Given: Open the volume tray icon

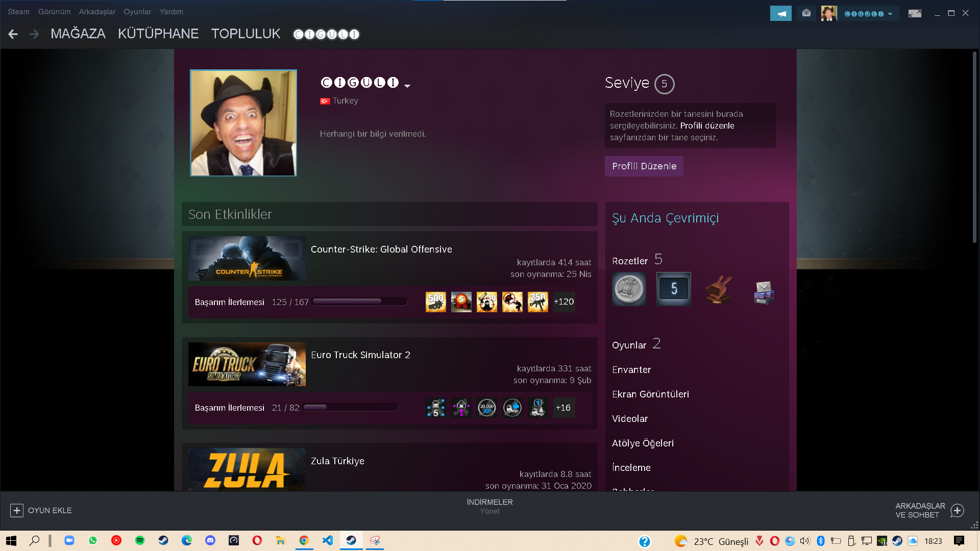Looking at the screenshot, I should tap(805, 541).
